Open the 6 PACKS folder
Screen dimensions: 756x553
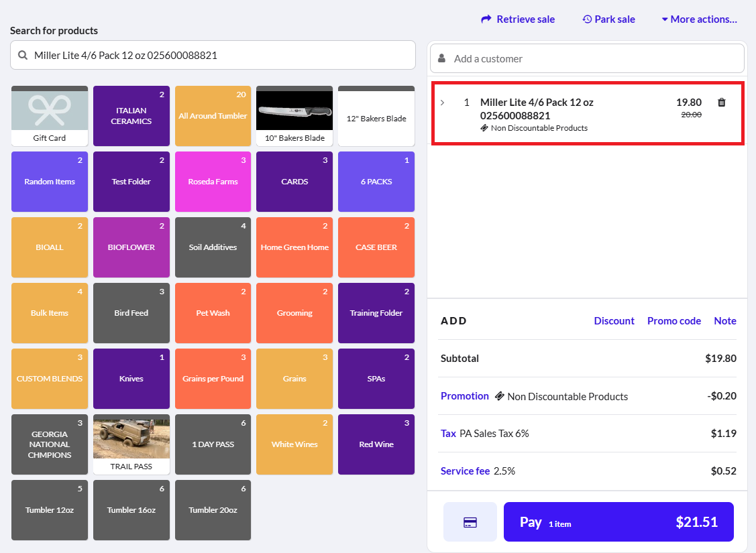(376, 182)
